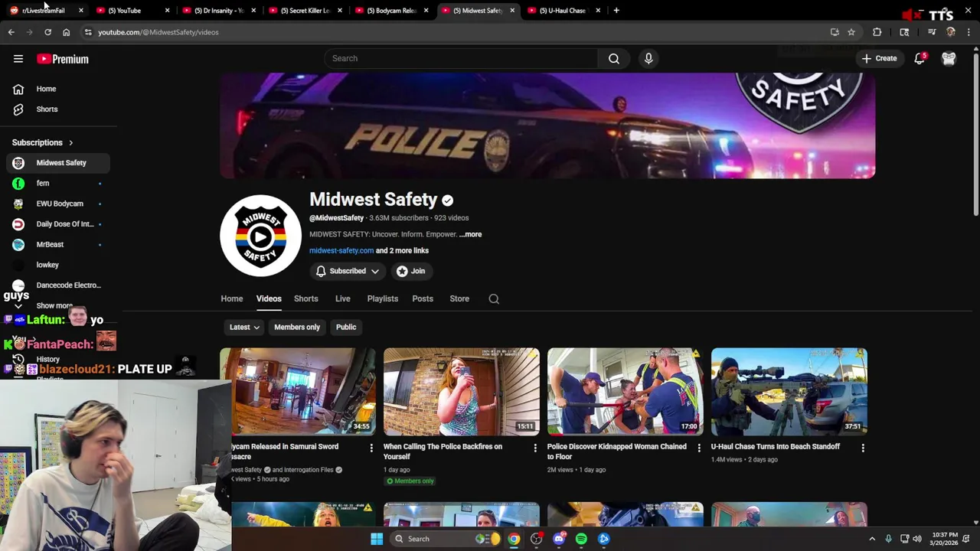
Task: Open the Windows Start menu
Action: (377, 539)
